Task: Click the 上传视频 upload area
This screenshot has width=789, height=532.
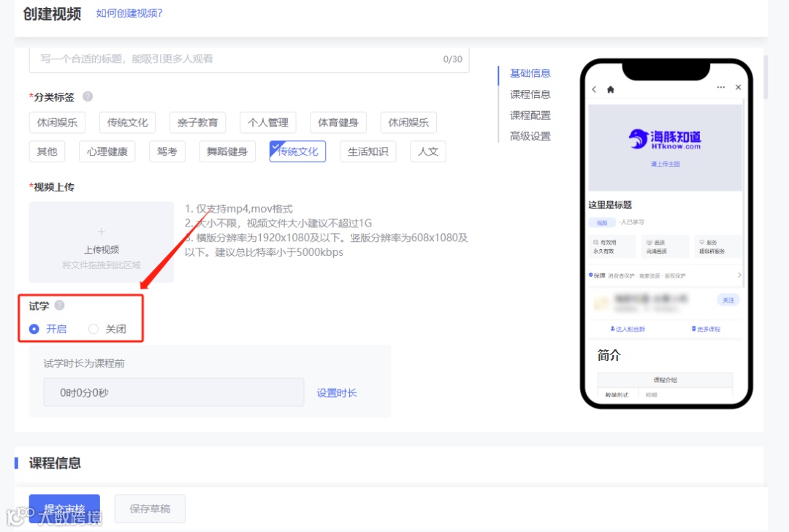Action: pos(101,242)
